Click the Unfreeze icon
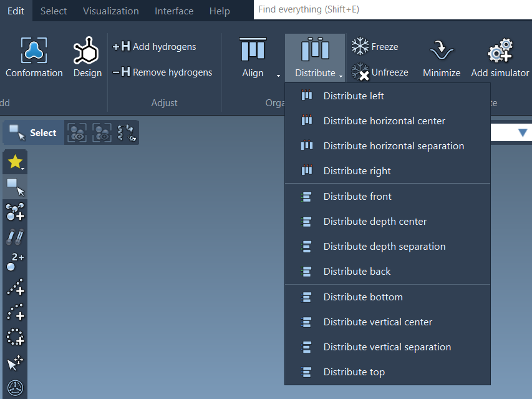532x399 pixels. tap(360, 72)
